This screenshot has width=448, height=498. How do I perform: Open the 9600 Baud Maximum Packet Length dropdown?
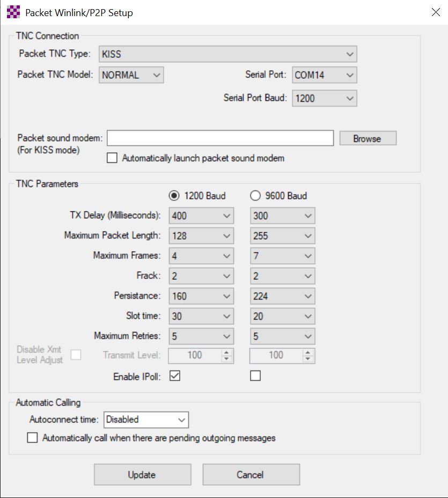(x=282, y=235)
